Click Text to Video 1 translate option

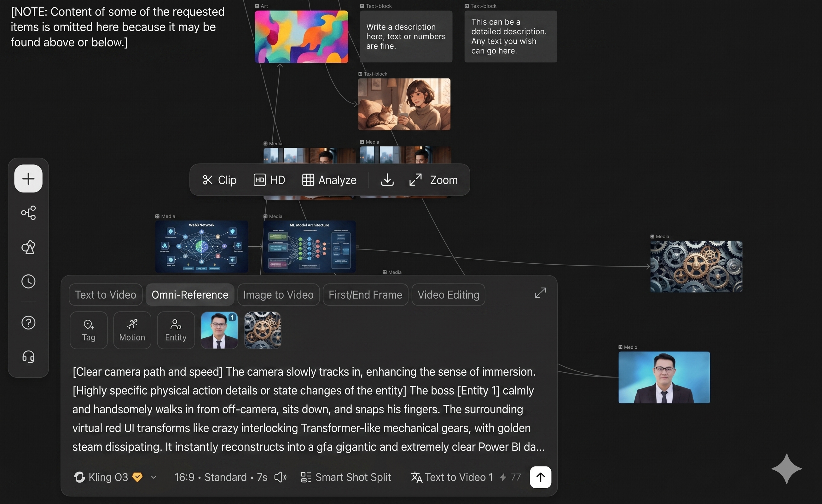click(451, 477)
